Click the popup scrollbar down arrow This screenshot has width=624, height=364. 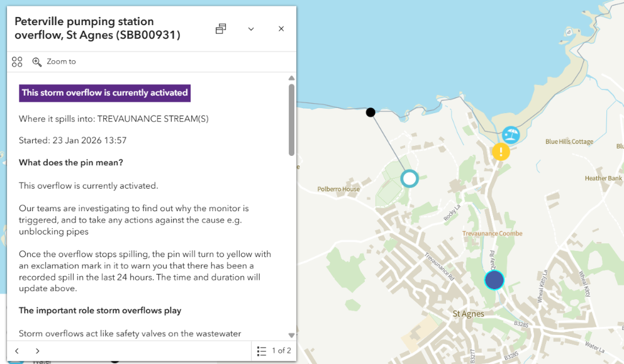click(291, 335)
